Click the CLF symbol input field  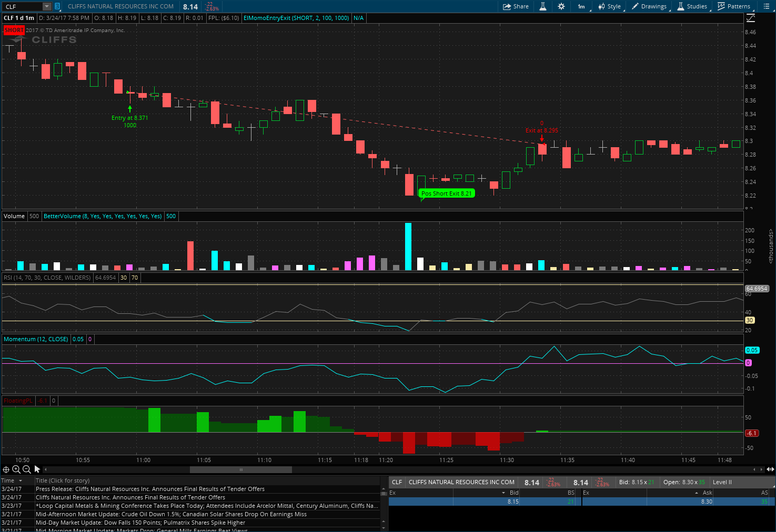(22, 6)
